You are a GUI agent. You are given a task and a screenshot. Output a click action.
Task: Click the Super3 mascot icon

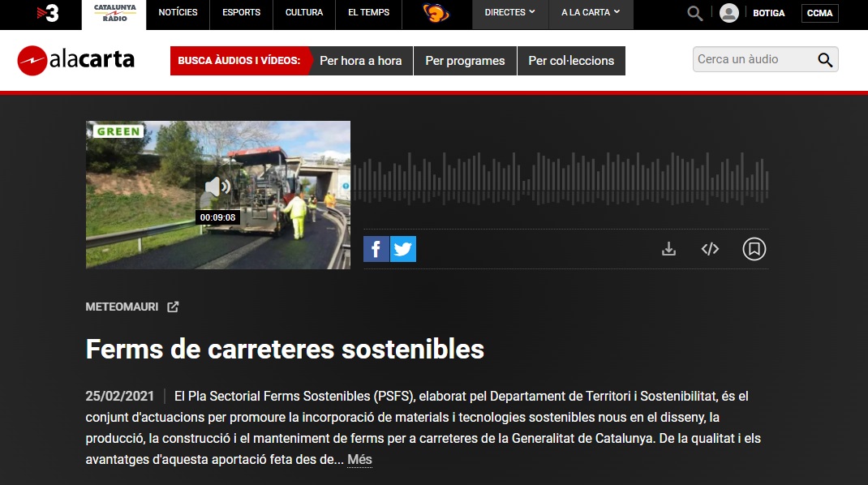pos(436,13)
